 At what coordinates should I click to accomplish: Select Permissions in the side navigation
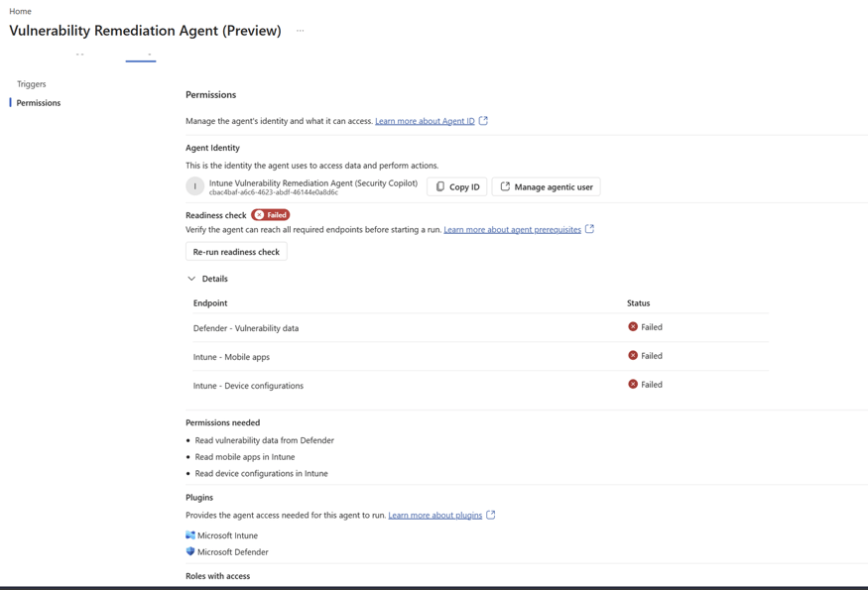(39, 103)
